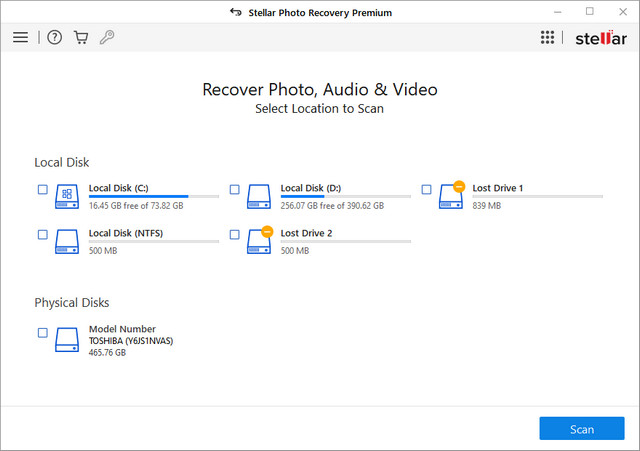Click the Local Disk (C:) usage bar
The image size is (640, 451).
(153, 197)
